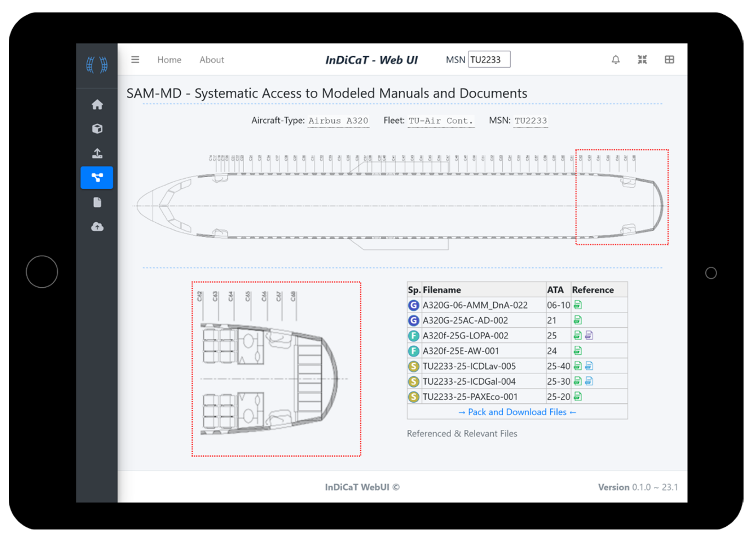Toggle sidebar with the hamburger menu icon
This screenshot has height=540, width=756.
point(135,60)
